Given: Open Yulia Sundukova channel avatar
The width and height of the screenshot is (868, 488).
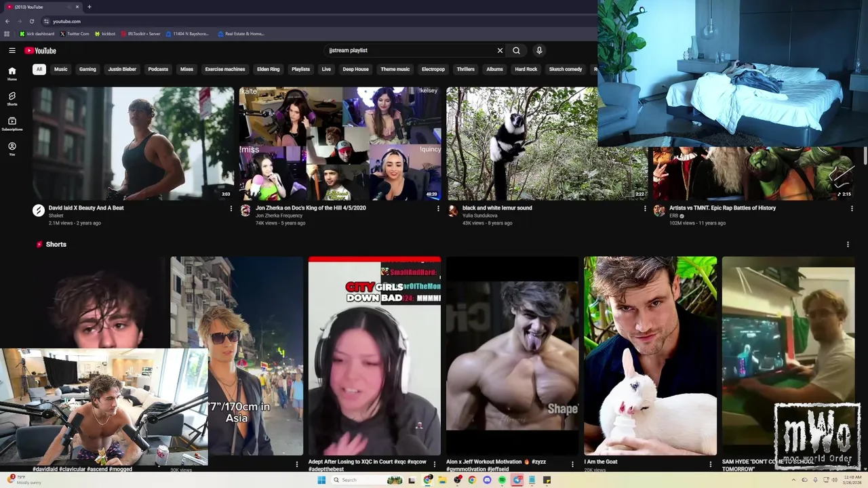Looking at the screenshot, I should (x=452, y=211).
